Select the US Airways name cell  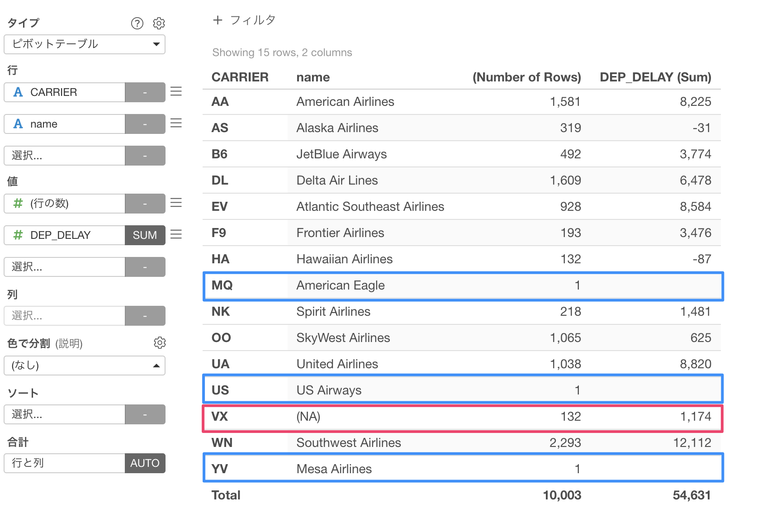pos(329,390)
